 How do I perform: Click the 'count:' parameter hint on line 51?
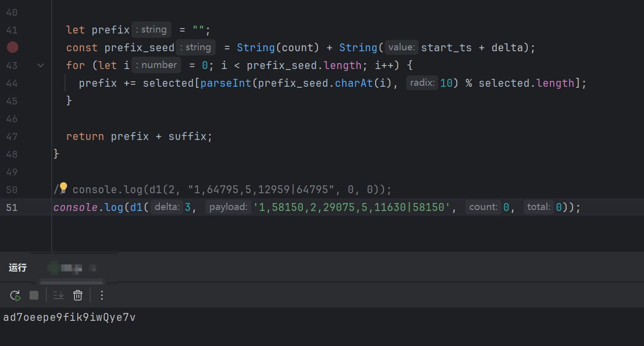click(x=483, y=207)
